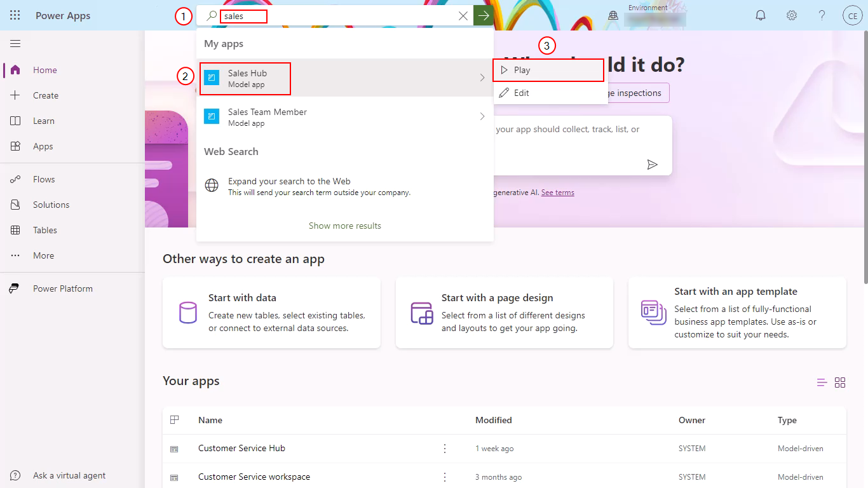This screenshot has width=868, height=488.
Task: Open help question mark
Action: tap(822, 15)
